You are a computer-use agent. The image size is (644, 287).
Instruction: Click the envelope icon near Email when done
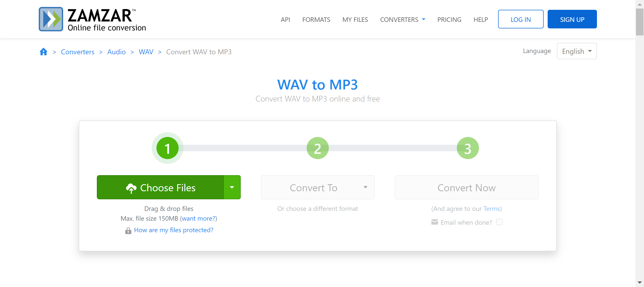435,222
